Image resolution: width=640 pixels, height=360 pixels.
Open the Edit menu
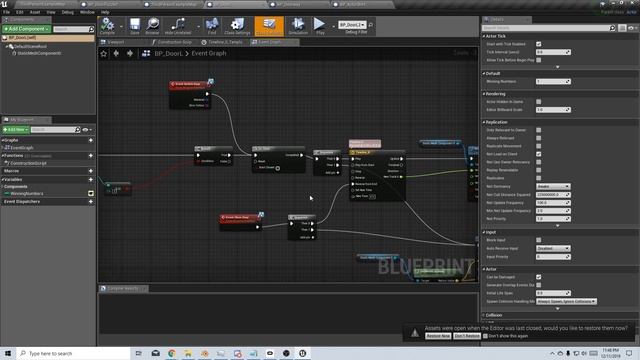[20, 12]
